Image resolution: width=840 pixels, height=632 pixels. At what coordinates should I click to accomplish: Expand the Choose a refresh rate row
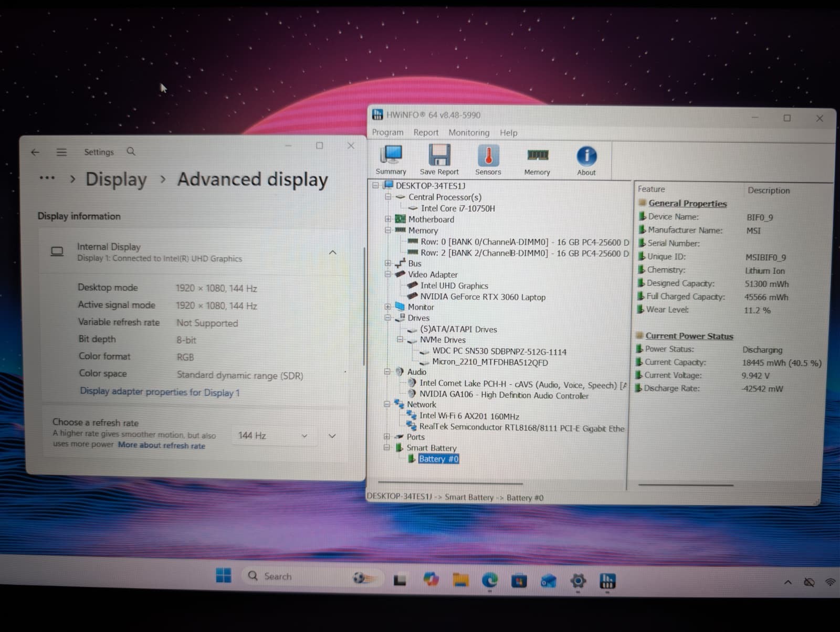click(332, 436)
